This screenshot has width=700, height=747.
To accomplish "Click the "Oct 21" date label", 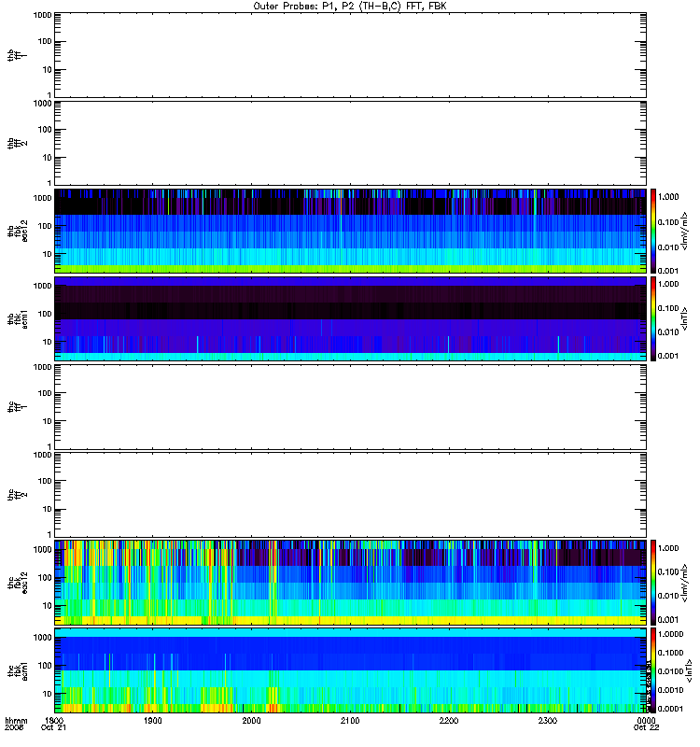I will [x=53, y=728].
